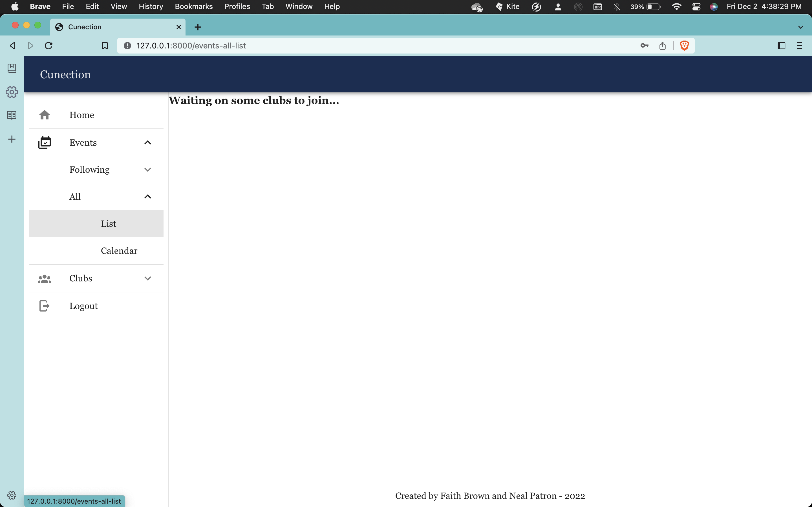Click the Clubs group people icon
The height and width of the screenshot is (507, 812).
coord(44,279)
